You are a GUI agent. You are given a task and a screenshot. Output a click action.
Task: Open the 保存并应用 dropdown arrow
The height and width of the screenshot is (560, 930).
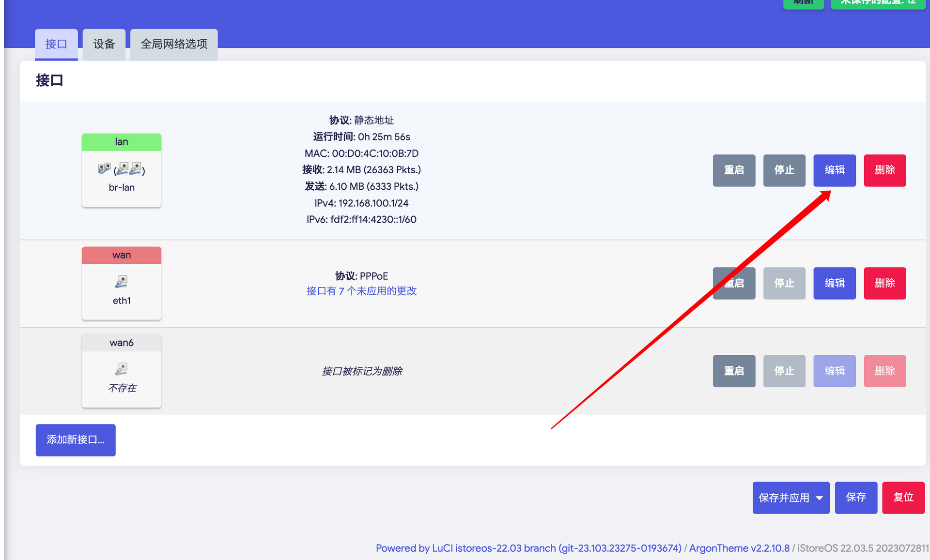click(819, 498)
